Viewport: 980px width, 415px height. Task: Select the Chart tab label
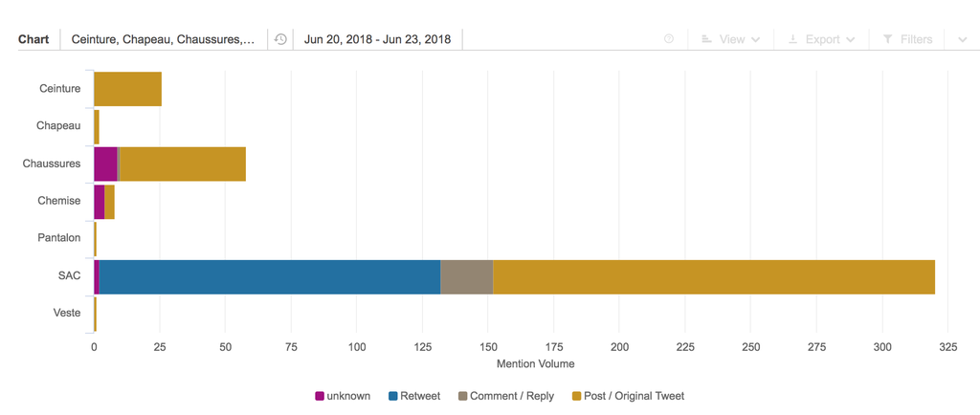click(33, 39)
